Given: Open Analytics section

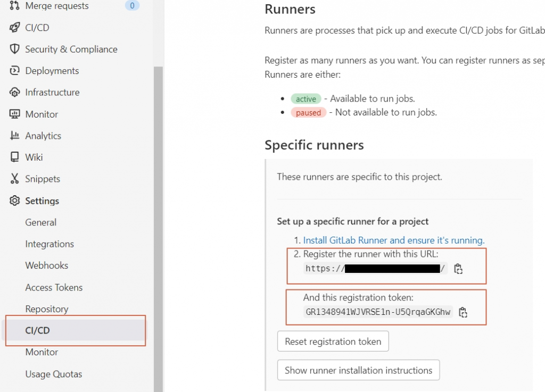Looking at the screenshot, I should 43,136.
